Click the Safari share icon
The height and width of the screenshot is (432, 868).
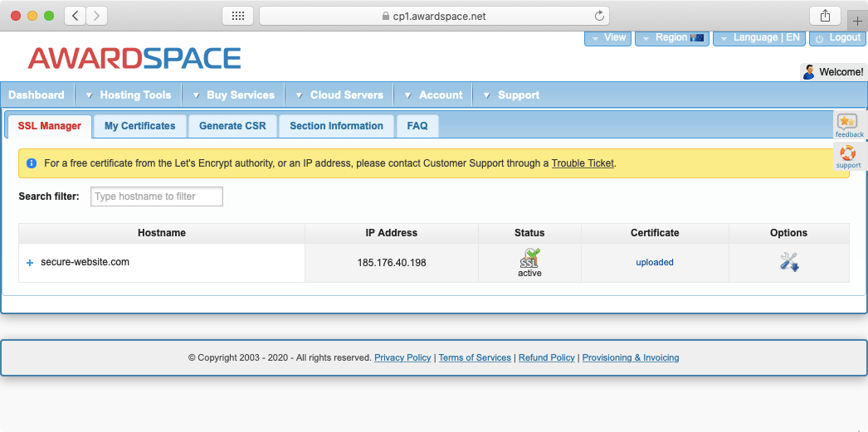825,16
